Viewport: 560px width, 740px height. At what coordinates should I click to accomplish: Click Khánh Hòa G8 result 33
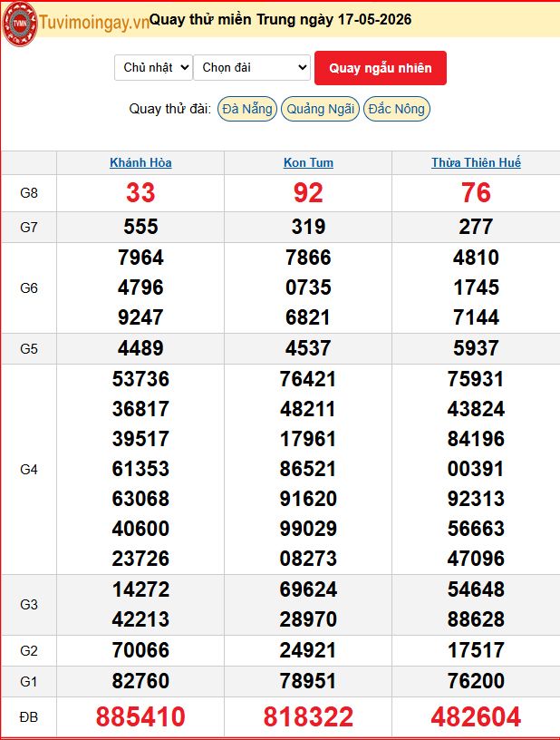[x=140, y=193]
